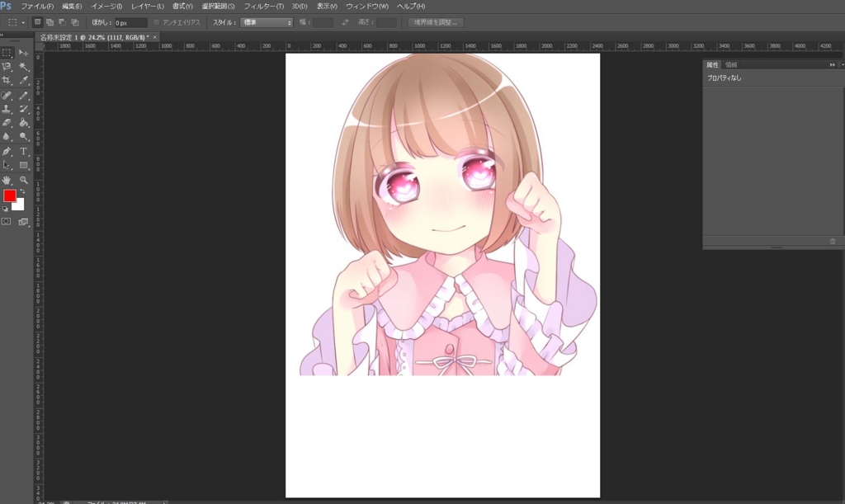Choose Add to Selection mode

pyautogui.click(x=50, y=22)
